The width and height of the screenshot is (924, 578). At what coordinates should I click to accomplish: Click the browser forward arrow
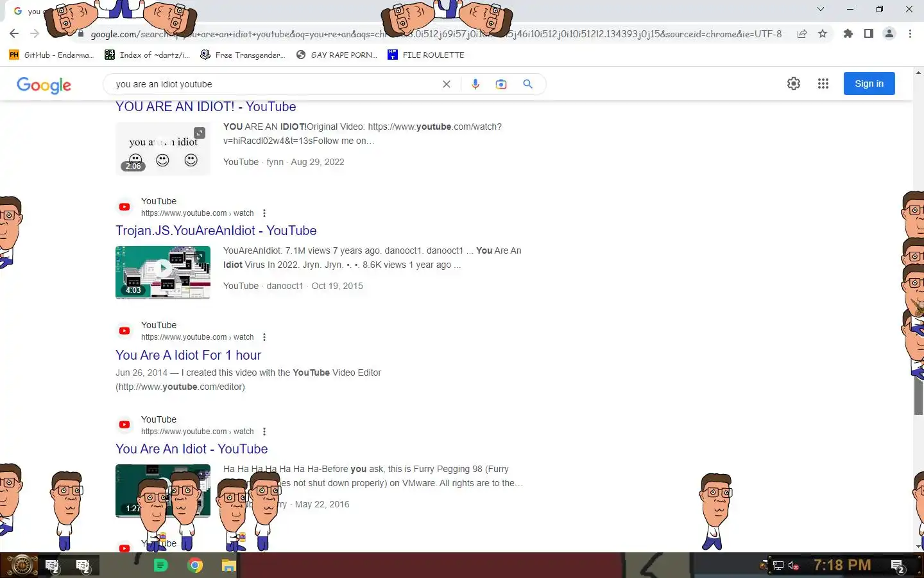tap(35, 33)
